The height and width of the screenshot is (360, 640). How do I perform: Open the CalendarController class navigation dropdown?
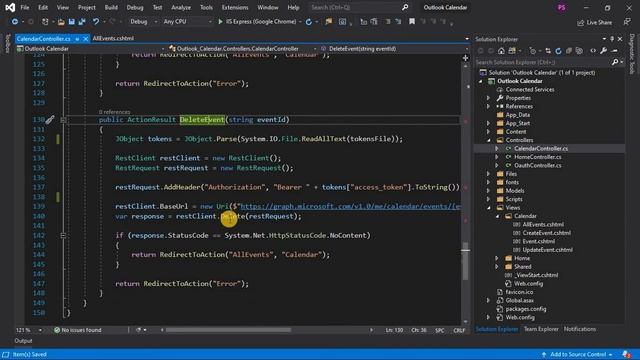click(x=242, y=49)
